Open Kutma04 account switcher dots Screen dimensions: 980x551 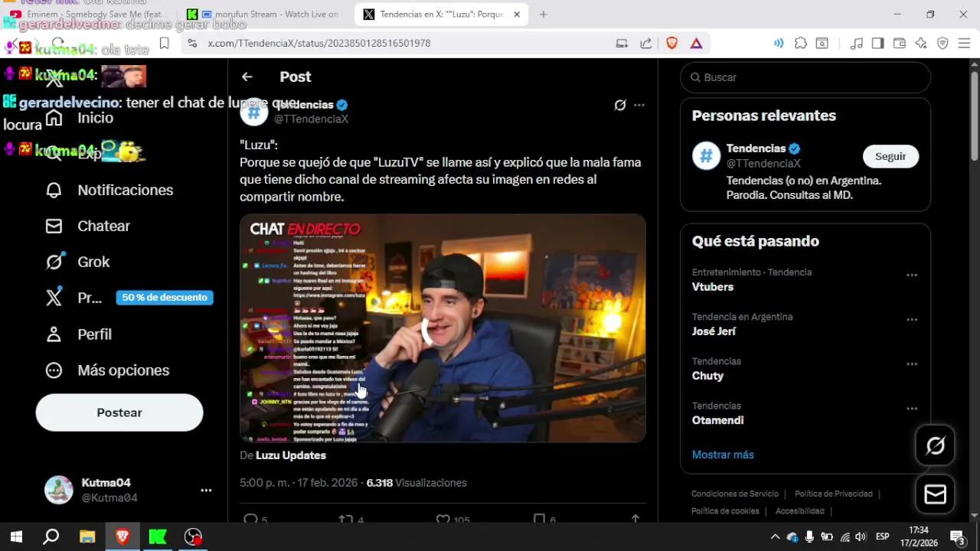click(x=206, y=491)
